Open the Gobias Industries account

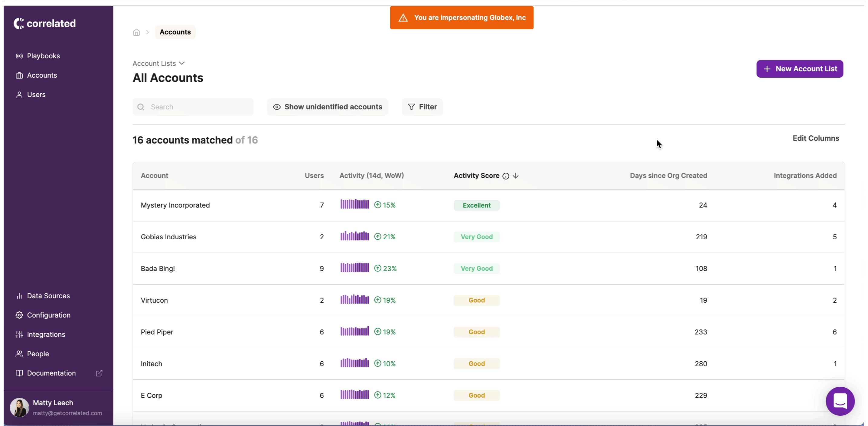tap(168, 237)
